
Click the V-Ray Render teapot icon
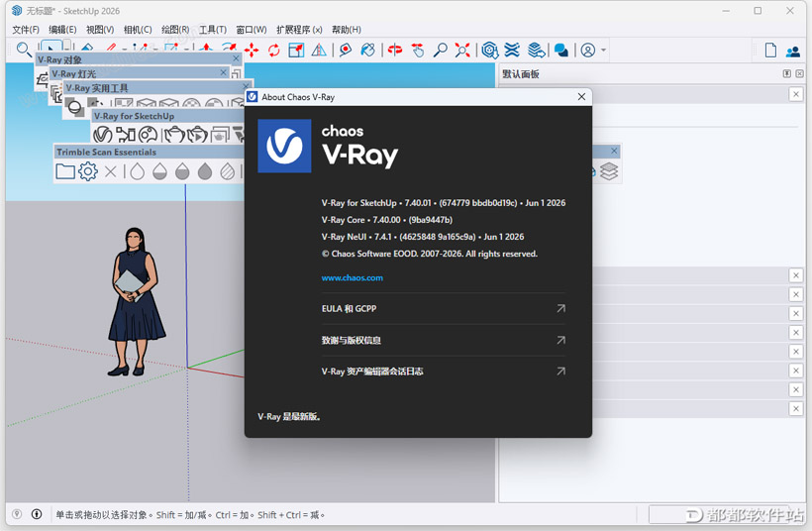(x=174, y=135)
